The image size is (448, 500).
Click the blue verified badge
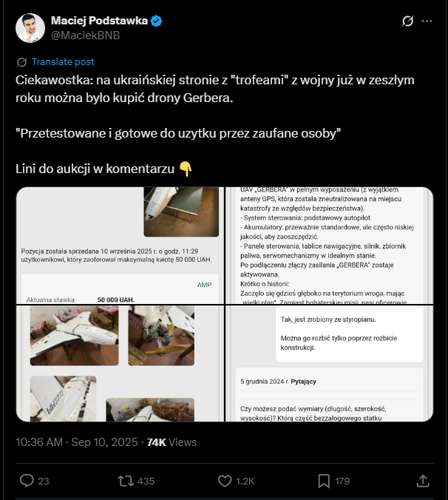(157, 21)
